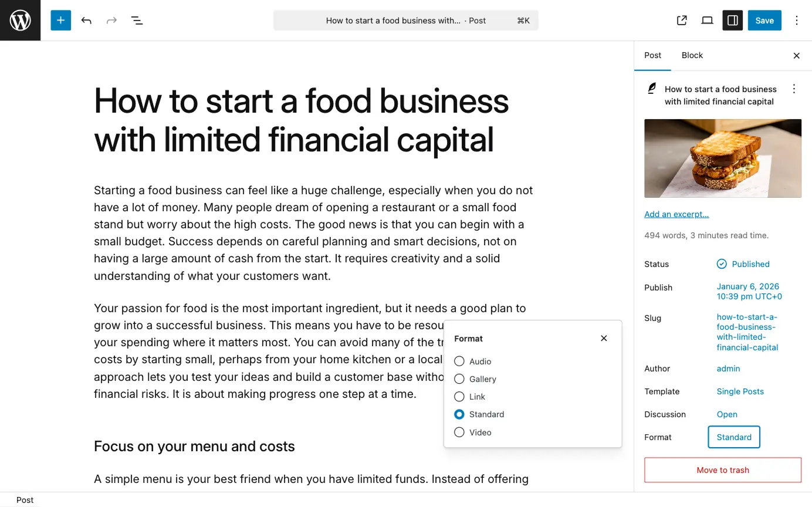812x507 pixels.
Task: Click the Save button
Action: click(764, 21)
